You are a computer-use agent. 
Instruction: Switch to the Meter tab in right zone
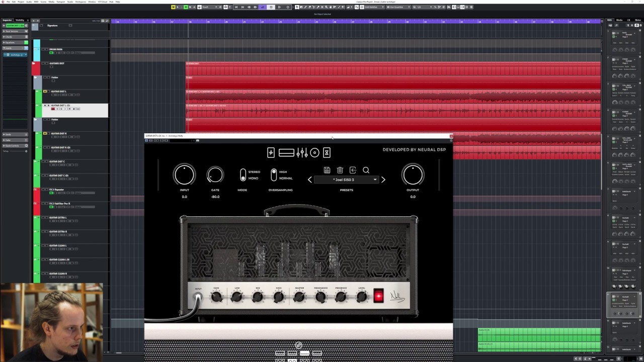pyautogui.click(x=638, y=20)
